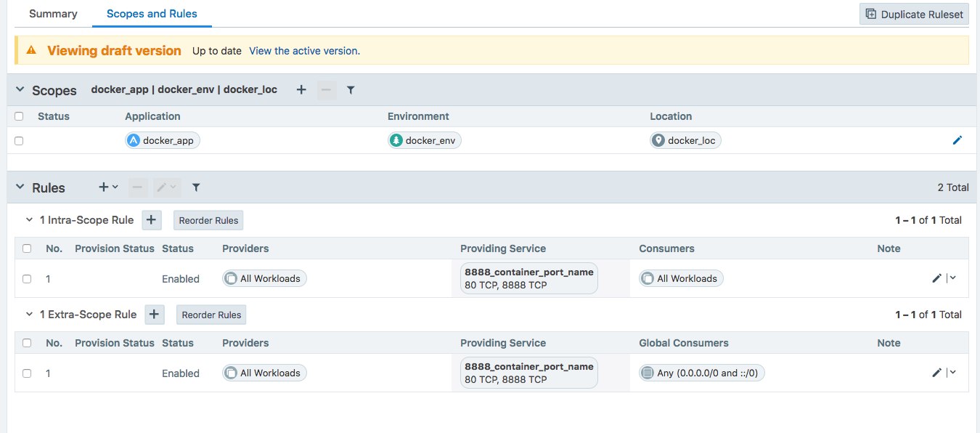980x433 pixels.
Task: Edit the Extra-Scope rule pencil icon
Action: [x=936, y=373]
